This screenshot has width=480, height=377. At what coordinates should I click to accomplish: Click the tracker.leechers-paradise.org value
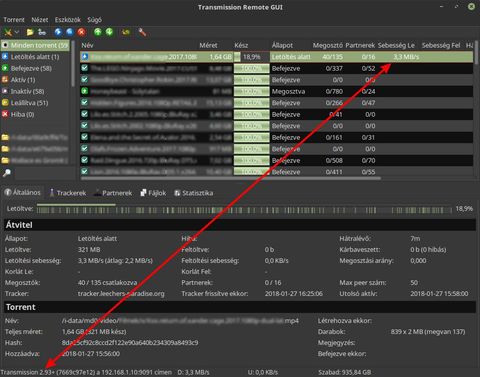pyautogui.click(x=121, y=294)
